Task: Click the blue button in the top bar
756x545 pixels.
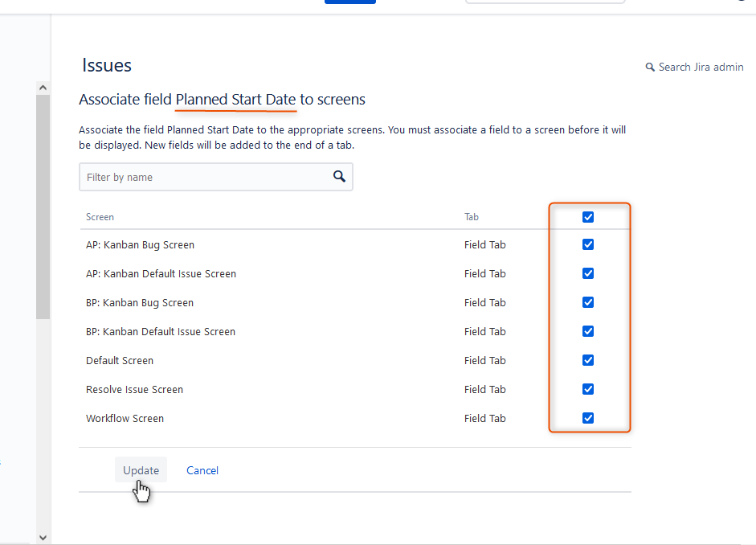Action: tap(349, 2)
